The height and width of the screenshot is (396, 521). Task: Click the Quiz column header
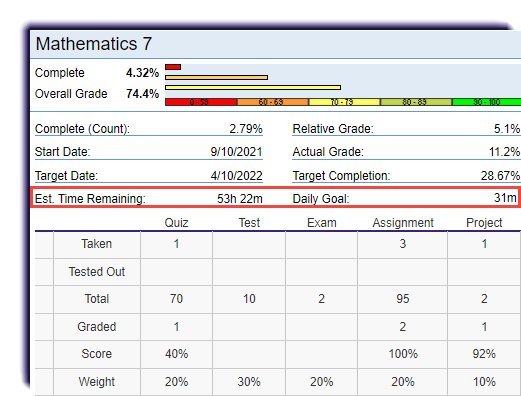click(176, 223)
